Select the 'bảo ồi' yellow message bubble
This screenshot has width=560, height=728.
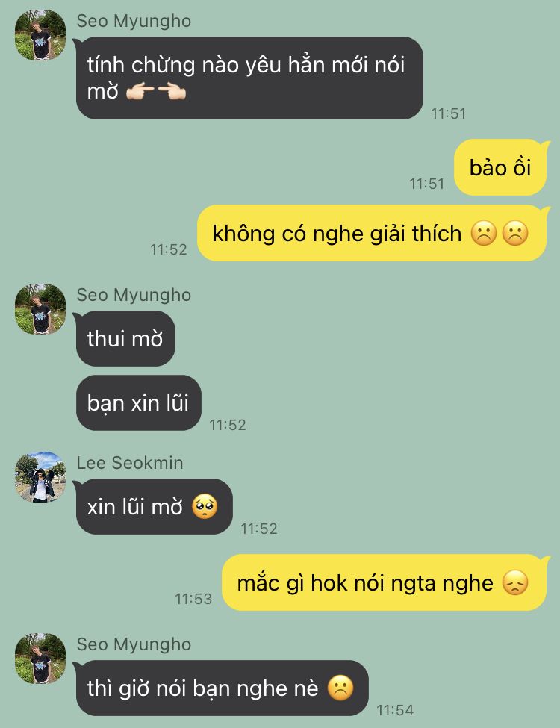click(x=500, y=167)
